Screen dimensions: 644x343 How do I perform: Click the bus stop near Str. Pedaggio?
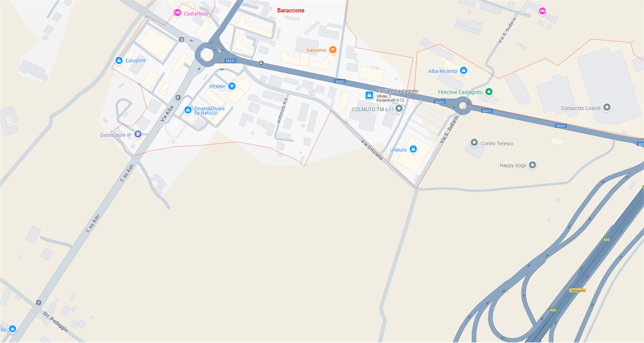[x=39, y=302]
